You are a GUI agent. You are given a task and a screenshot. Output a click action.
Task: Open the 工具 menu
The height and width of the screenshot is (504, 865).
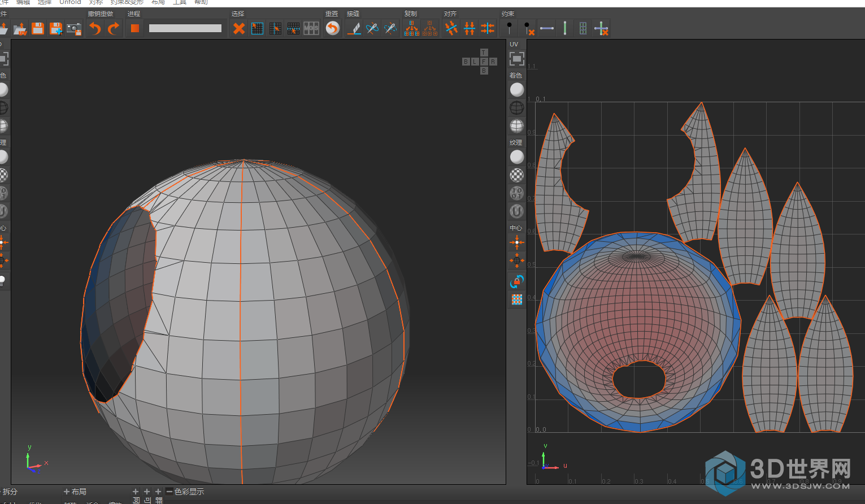(x=180, y=2)
